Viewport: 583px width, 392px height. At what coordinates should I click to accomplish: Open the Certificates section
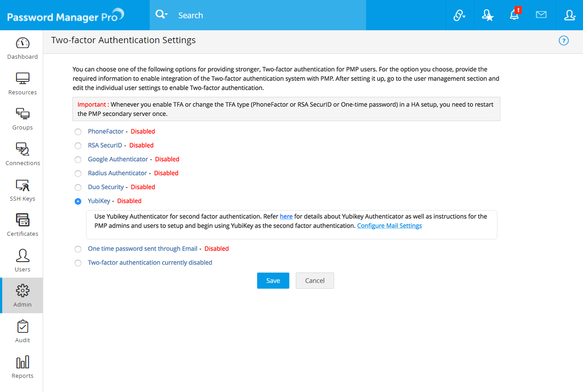pyautogui.click(x=22, y=225)
